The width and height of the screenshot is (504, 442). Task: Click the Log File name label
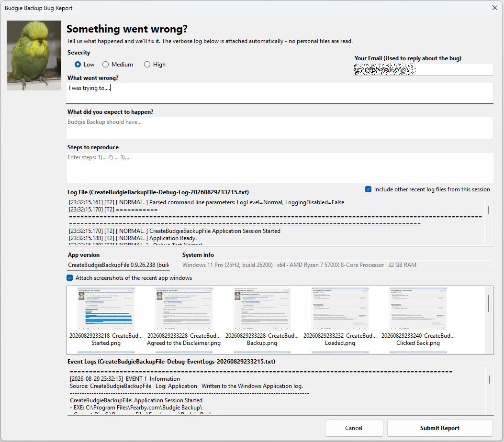158,192
